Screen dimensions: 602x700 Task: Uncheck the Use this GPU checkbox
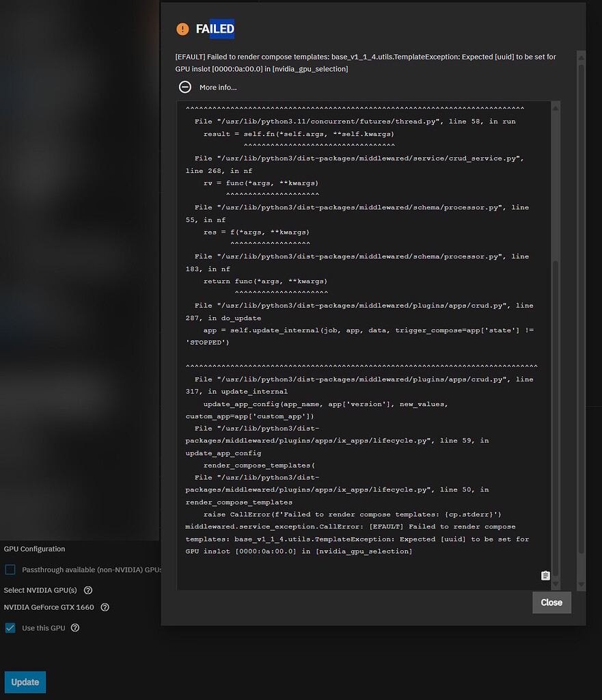click(10, 628)
